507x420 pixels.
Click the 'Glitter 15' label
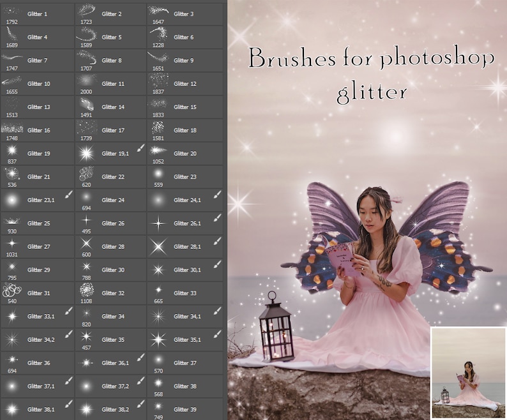(185, 107)
